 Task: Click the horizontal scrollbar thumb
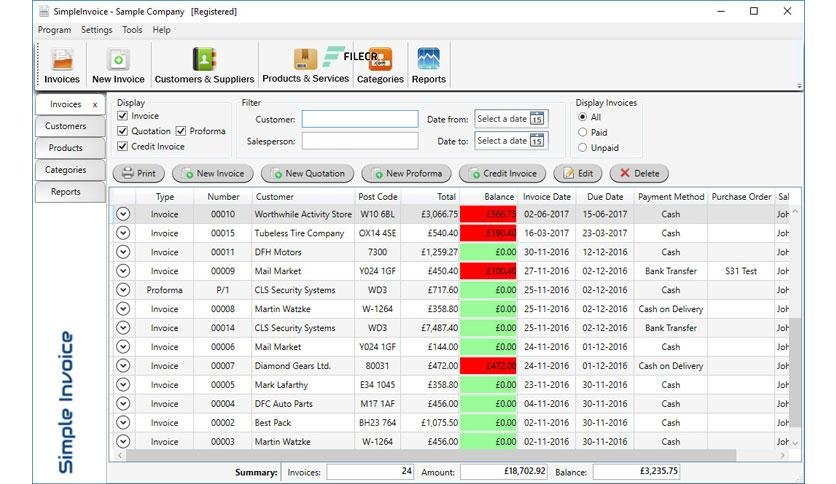(x=431, y=455)
